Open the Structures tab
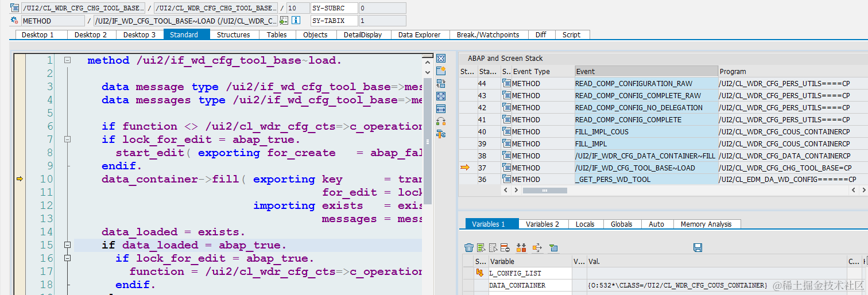 click(234, 35)
